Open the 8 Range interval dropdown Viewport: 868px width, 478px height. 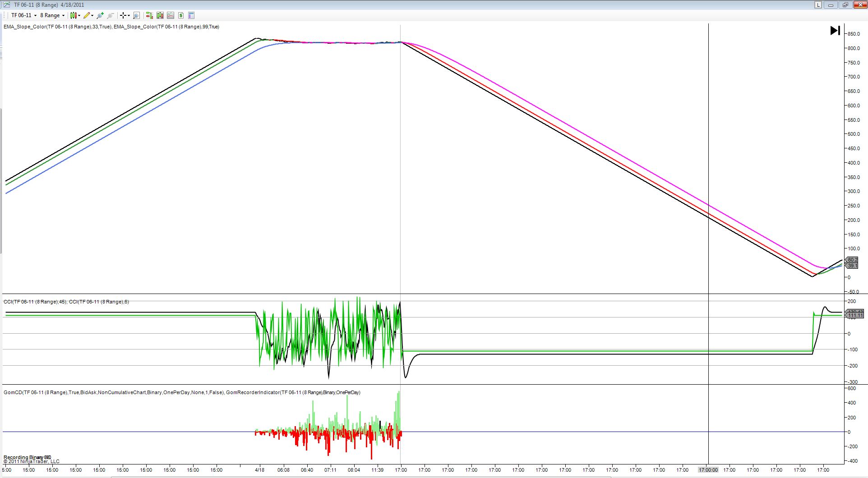52,15
